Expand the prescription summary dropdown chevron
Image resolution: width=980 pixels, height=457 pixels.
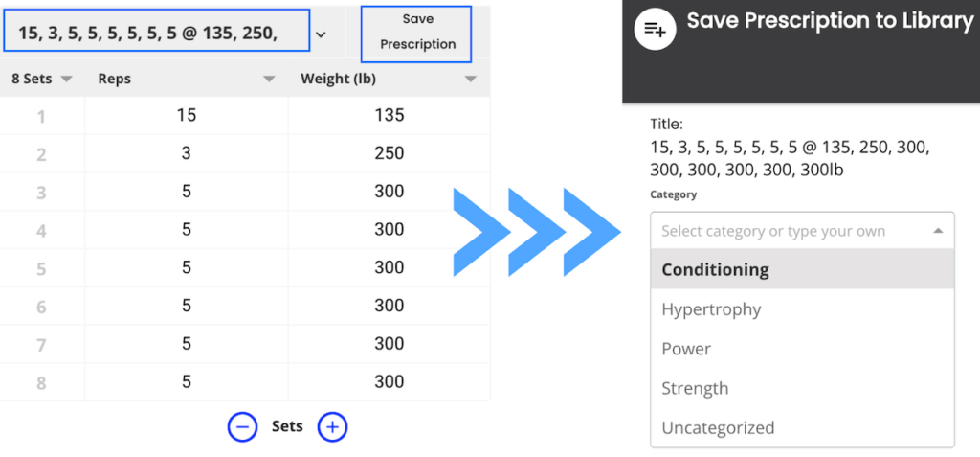click(x=322, y=34)
